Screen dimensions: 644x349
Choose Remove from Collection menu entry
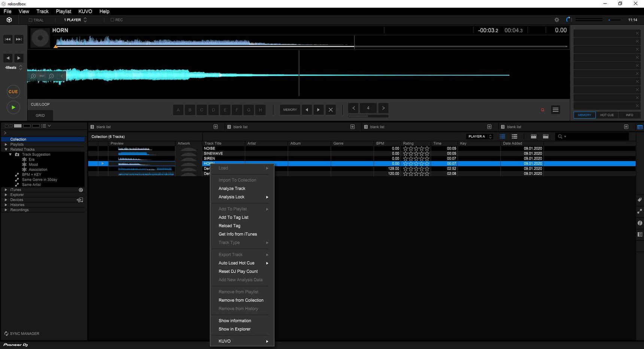pos(242,300)
